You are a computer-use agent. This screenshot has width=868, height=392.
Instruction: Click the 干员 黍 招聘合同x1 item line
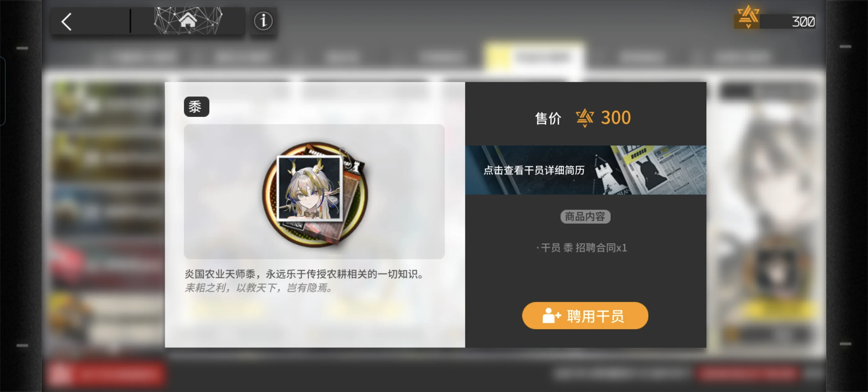pos(582,248)
